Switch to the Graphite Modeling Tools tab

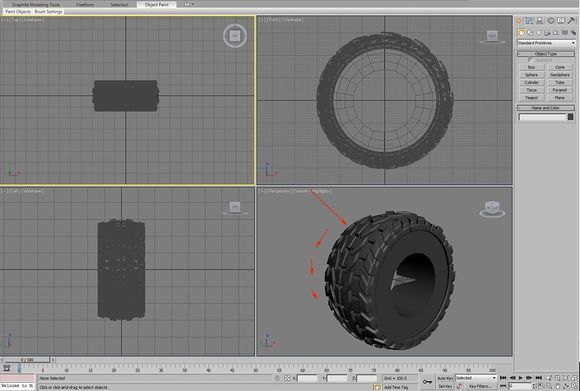point(36,4)
